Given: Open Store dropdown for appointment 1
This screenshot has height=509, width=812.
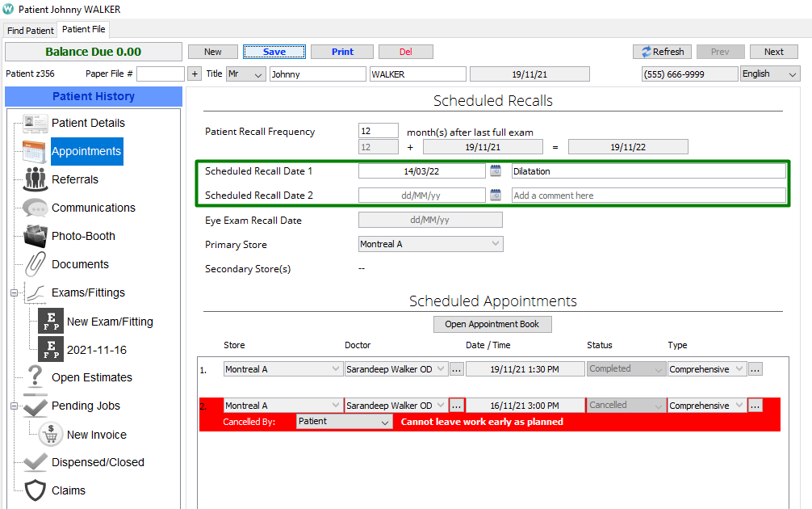Looking at the screenshot, I should coord(283,369).
